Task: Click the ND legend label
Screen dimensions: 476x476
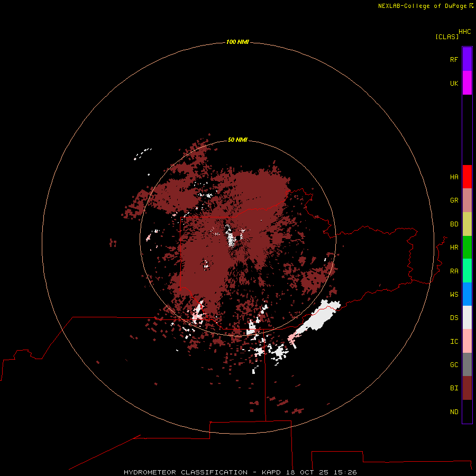Action: (454, 412)
